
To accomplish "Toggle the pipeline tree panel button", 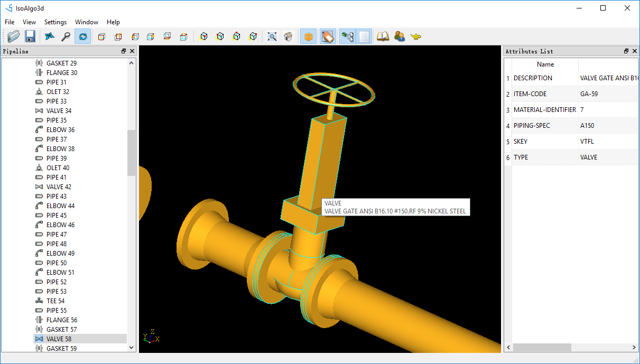I will [347, 36].
